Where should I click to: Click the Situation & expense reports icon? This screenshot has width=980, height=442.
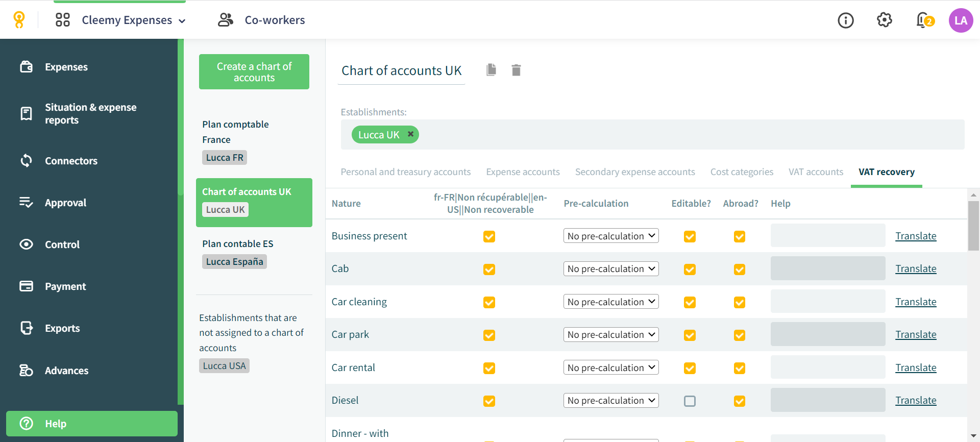[x=27, y=113]
